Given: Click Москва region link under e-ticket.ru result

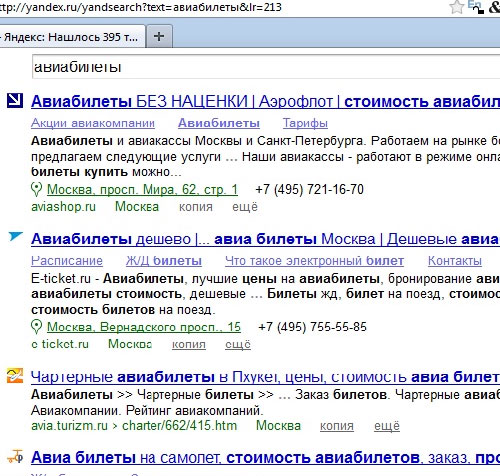Looking at the screenshot, I should (x=130, y=344).
